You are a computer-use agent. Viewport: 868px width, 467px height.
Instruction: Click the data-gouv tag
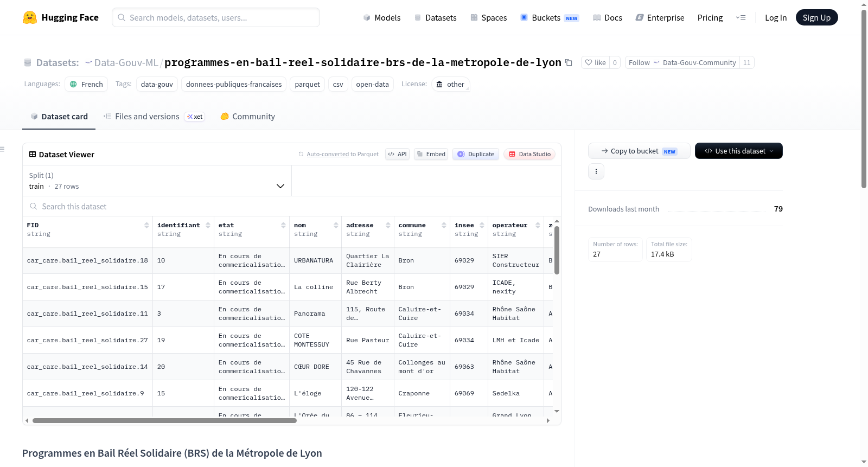pyautogui.click(x=157, y=84)
